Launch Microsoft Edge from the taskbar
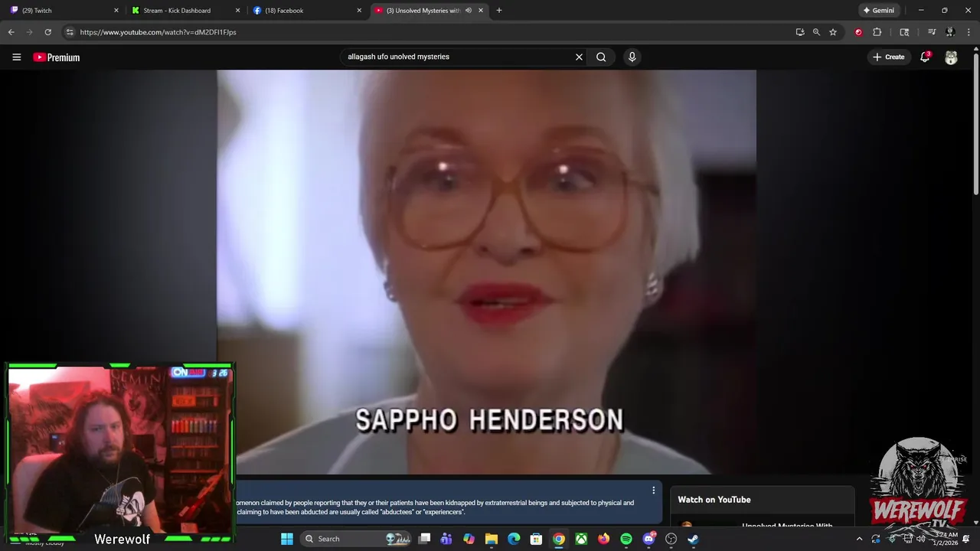 [x=514, y=539]
